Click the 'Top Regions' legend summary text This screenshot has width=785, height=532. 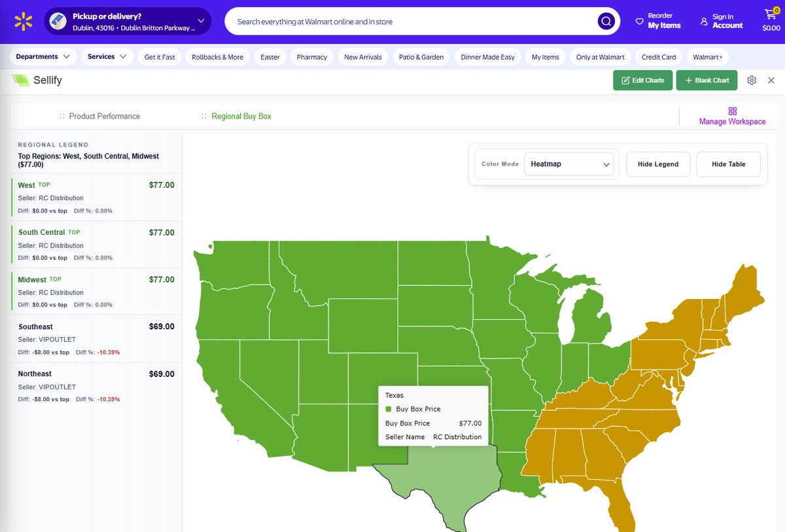point(88,160)
